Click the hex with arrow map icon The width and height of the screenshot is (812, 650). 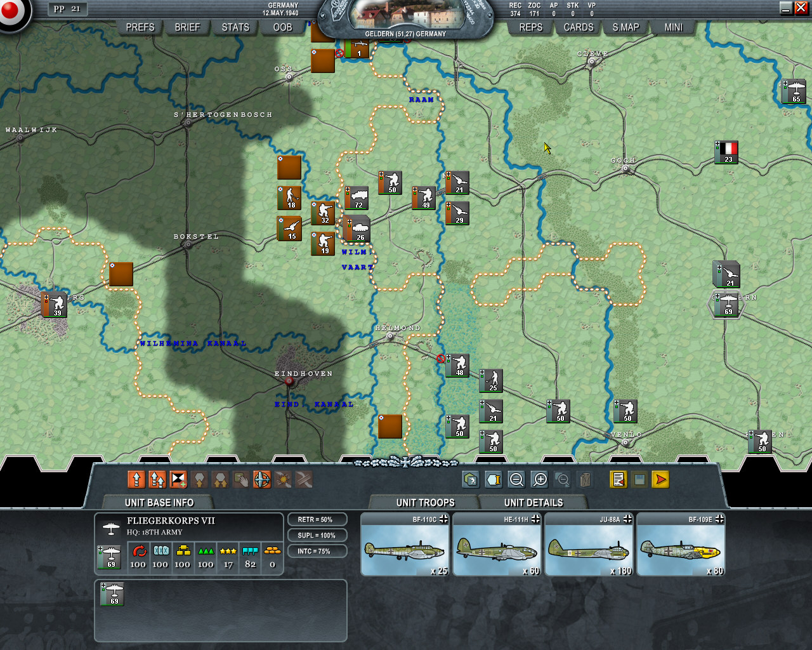click(470, 479)
